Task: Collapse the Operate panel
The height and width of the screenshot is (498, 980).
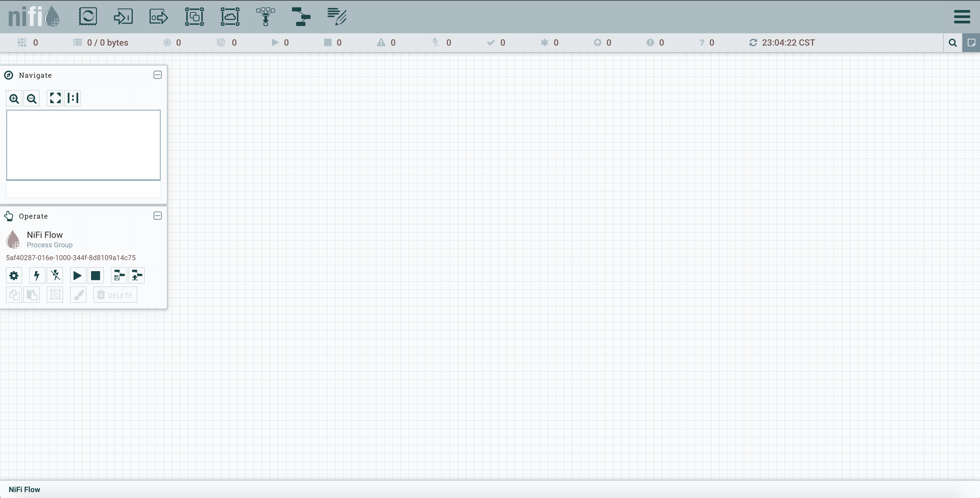Action: [x=157, y=216]
